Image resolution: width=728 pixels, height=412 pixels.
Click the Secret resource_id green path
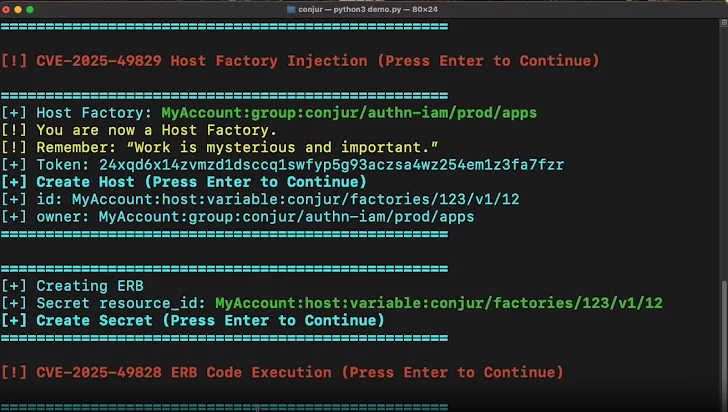coord(438,303)
